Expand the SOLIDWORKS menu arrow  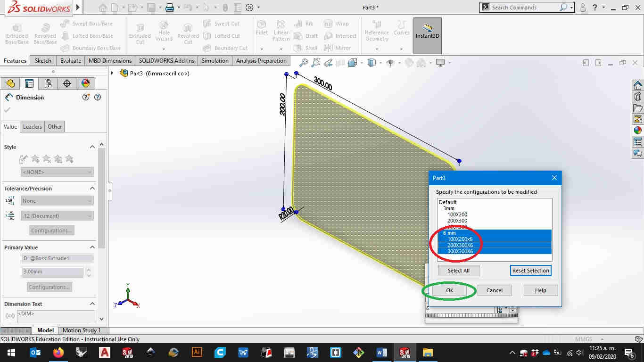coord(78,8)
